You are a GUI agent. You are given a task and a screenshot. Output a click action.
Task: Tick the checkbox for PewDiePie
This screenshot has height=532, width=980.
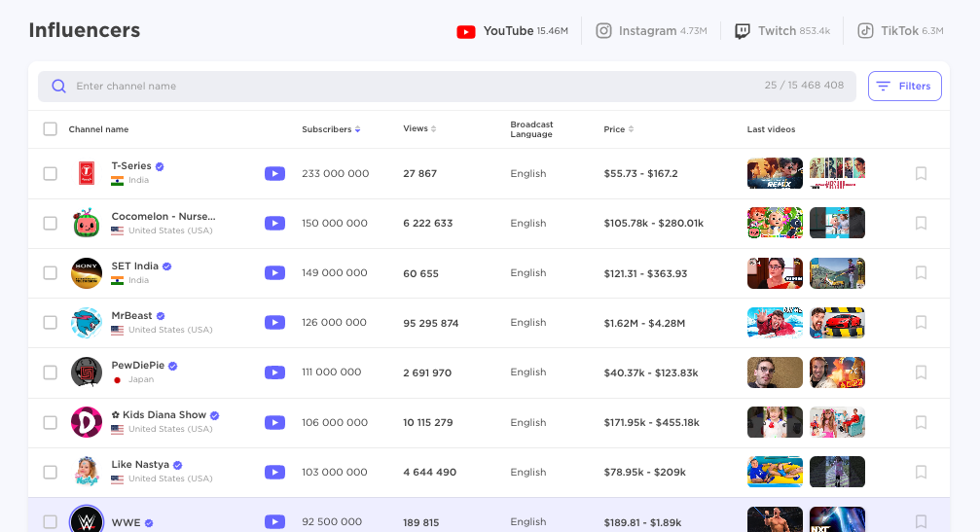click(x=51, y=372)
